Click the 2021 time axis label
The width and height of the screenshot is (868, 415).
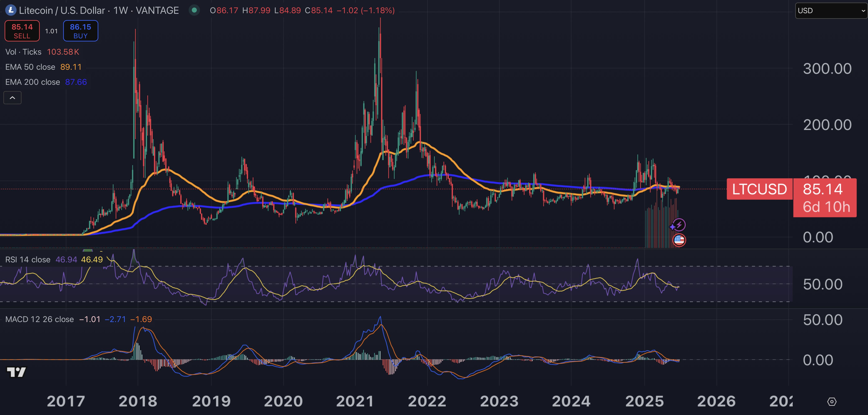[x=355, y=401]
